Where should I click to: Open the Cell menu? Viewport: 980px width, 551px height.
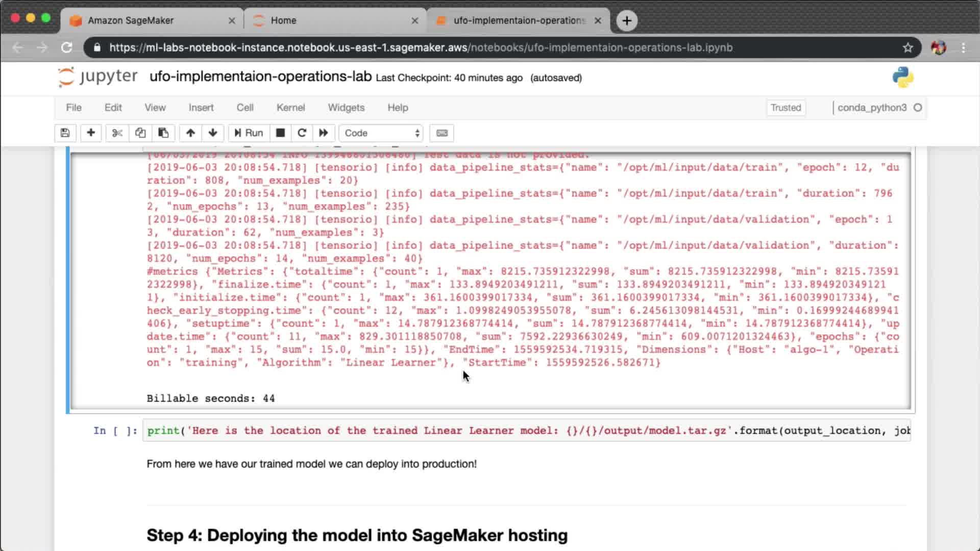point(245,108)
